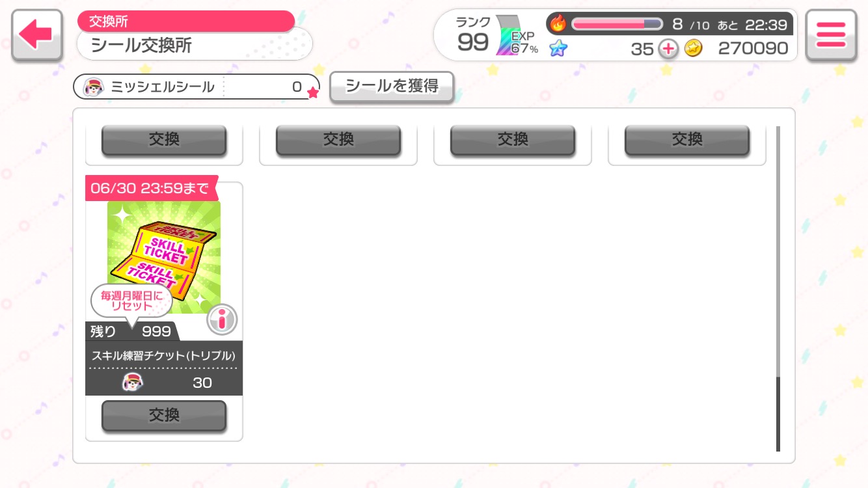Tap the plus icon to add stars

[668, 49]
